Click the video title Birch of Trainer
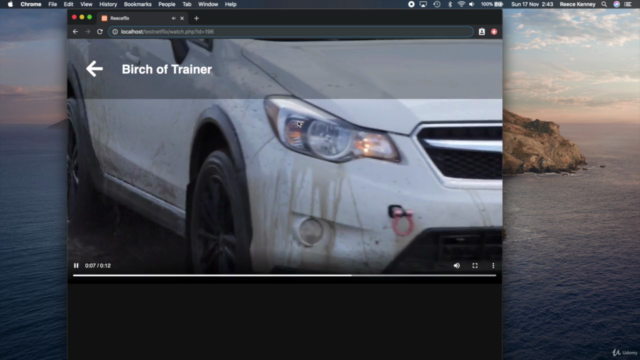The width and height of the screenshot is (640, 360). pos(167,69)
